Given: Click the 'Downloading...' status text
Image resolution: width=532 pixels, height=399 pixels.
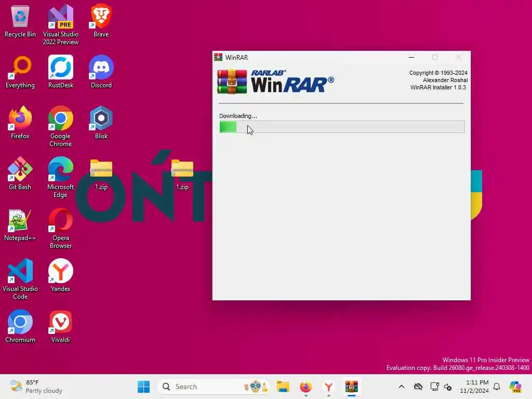Looking at the screenshot, I should coord(238,116).
